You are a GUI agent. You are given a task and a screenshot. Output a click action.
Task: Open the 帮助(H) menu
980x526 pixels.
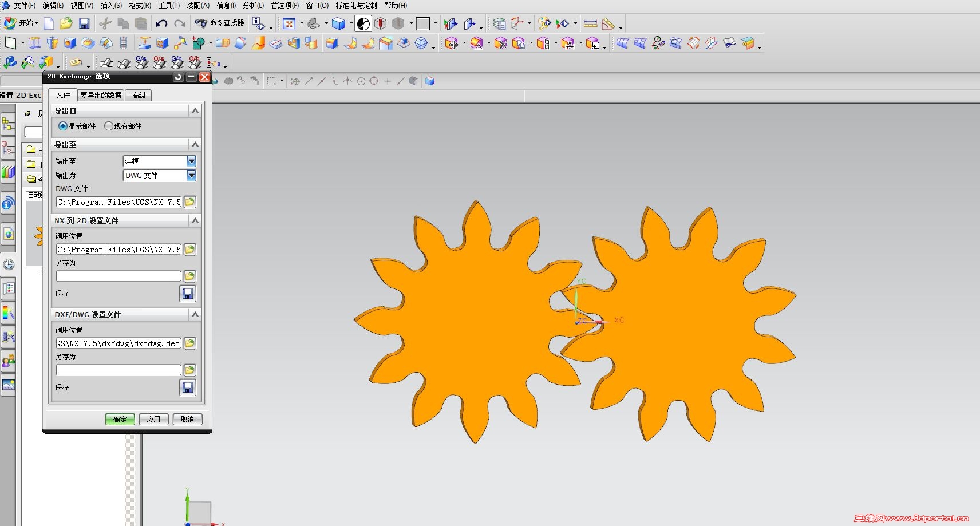(x=396, y=6)
